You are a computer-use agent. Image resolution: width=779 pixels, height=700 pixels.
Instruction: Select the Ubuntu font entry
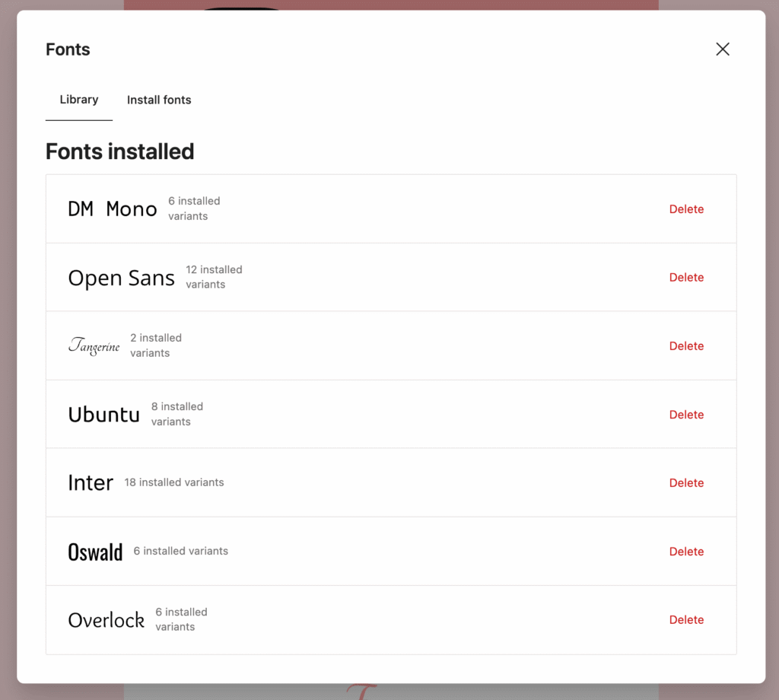point(103,414)
